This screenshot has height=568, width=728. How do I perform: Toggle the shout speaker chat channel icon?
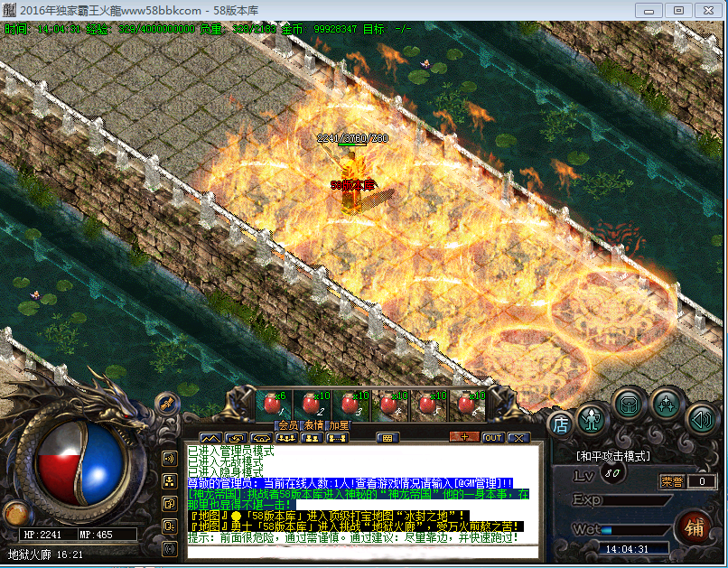click(x=170, y=459)
